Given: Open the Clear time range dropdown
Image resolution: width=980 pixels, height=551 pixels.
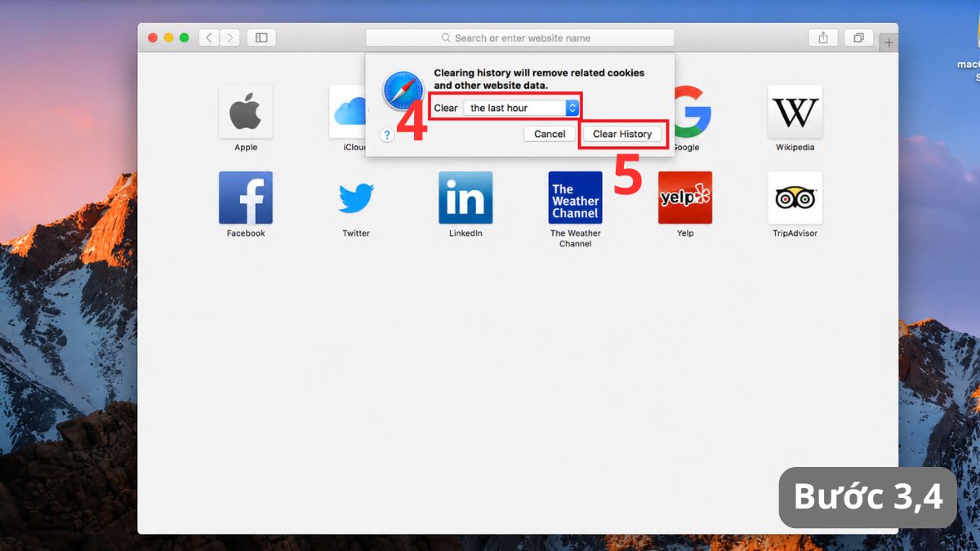Looking at the screenshot, I should click(x=521, y=108).
